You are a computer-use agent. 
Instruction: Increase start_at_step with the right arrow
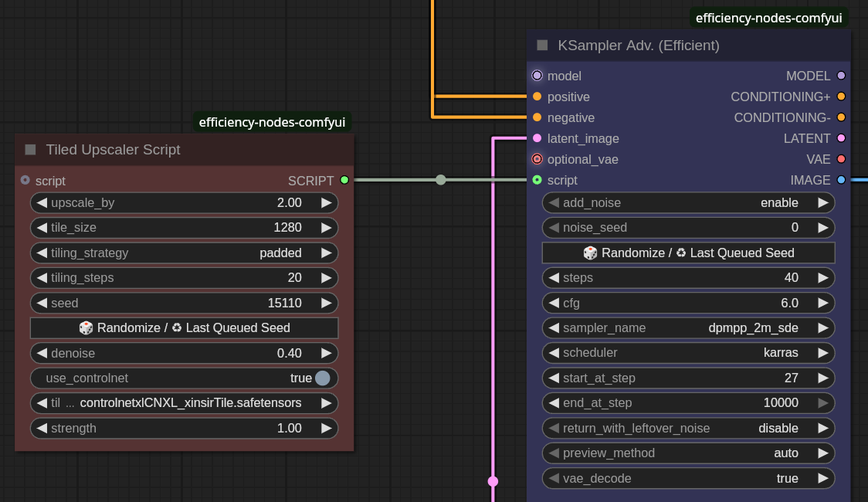[x=823, y=378]
